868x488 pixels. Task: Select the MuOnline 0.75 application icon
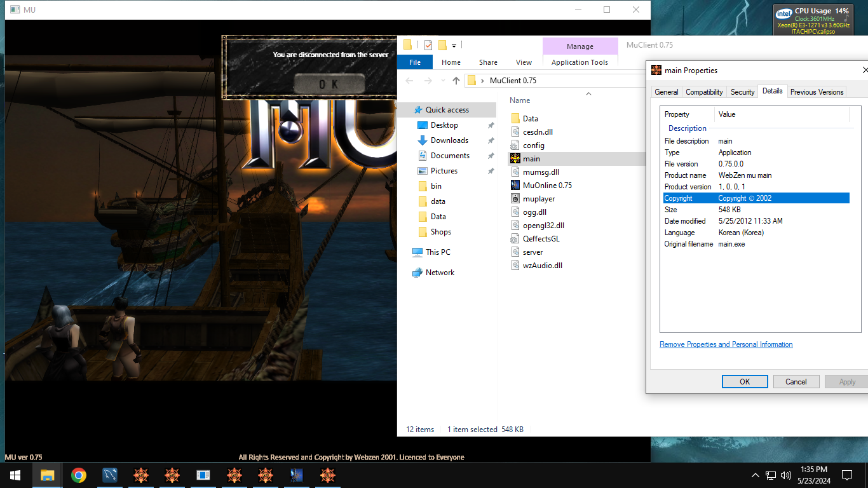[516, 186]
